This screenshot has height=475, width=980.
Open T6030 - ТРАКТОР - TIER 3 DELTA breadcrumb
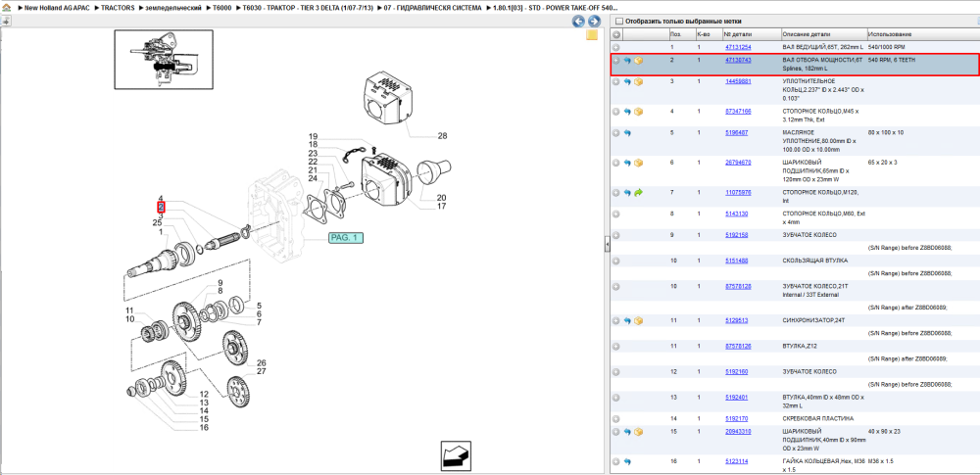pos(307,8)
